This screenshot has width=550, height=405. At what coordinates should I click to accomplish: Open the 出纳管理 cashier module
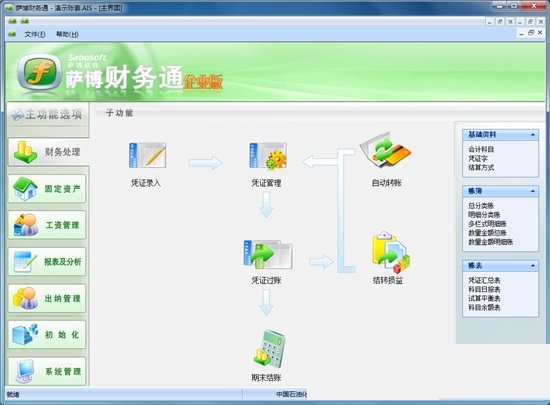(x=47, y=298)
